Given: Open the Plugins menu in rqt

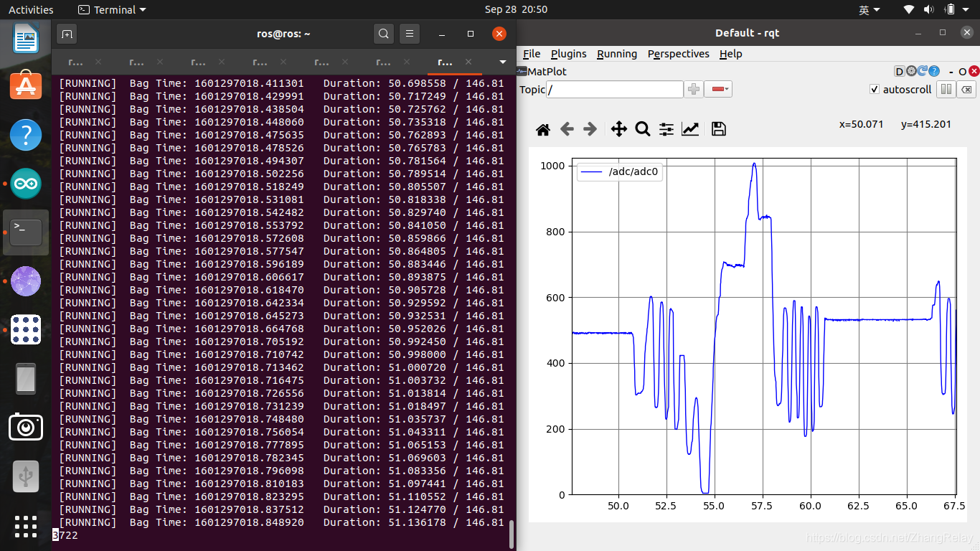Looking at the screenshot, I should [x=569, y=54].
